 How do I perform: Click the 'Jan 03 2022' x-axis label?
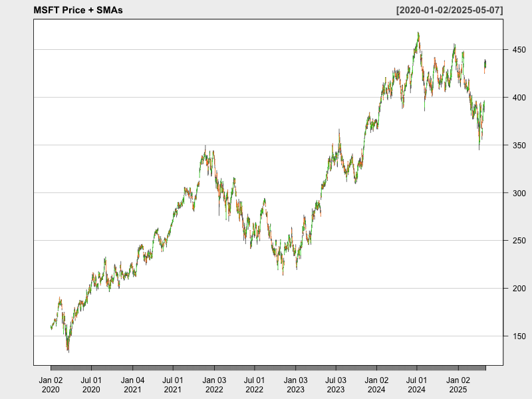tap(214, 385)
